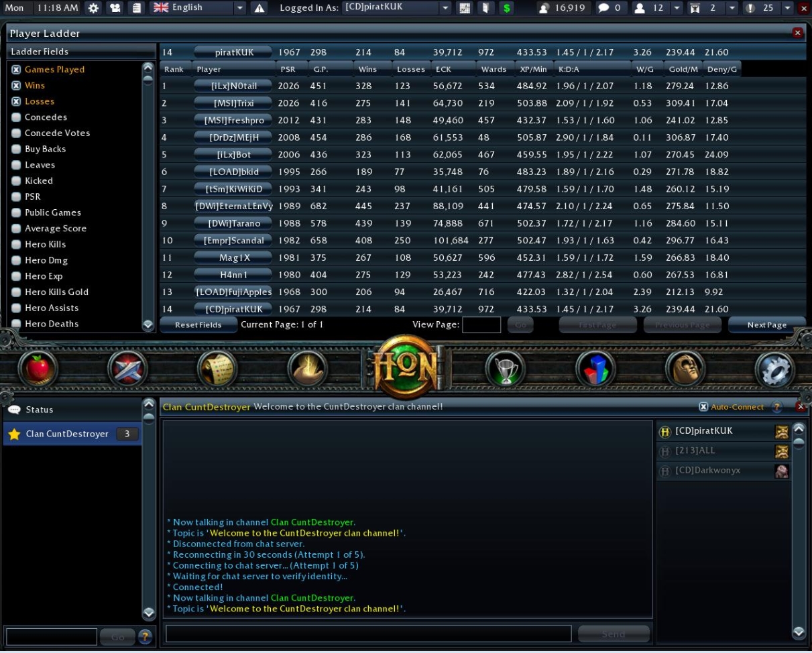Select [CD]piratKUK in chat user list

click(x=723, y=432)
